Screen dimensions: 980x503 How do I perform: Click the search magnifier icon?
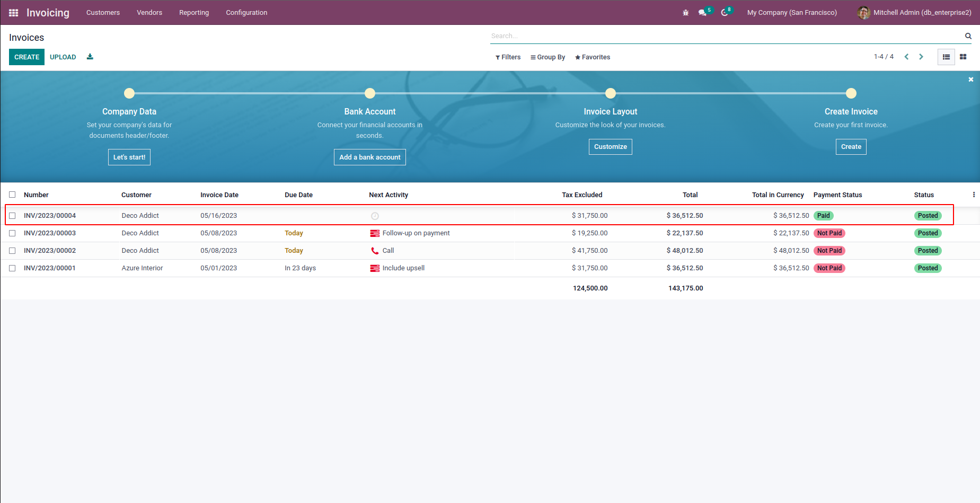point(968,36)
